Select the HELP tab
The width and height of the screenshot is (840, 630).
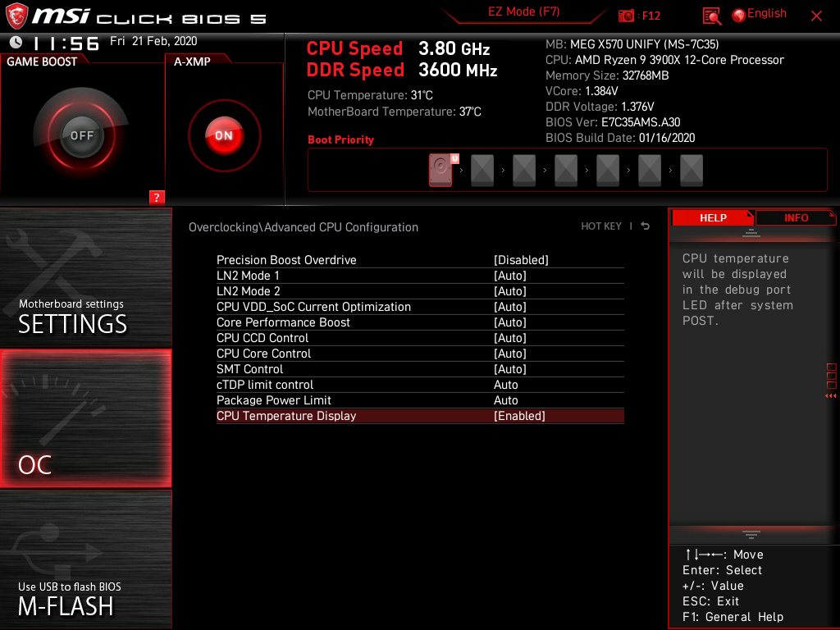point(713,217)
